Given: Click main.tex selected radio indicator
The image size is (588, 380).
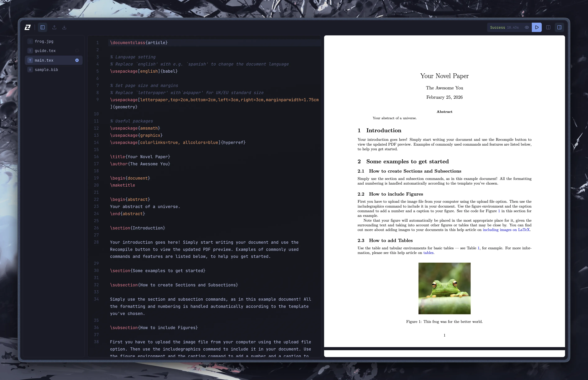Looking at the screenshot, I should pos(77,60).
